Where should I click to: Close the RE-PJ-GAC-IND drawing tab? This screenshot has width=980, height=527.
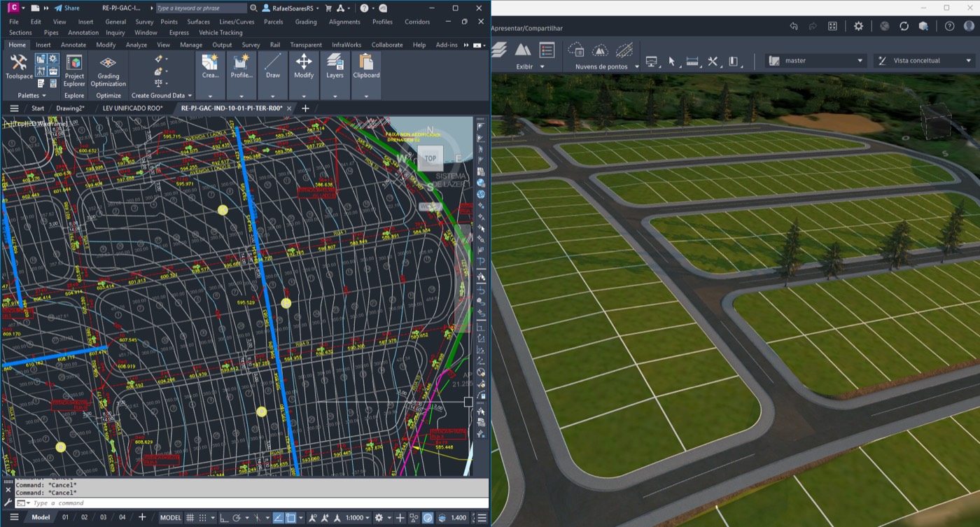[x=289, y=108]
